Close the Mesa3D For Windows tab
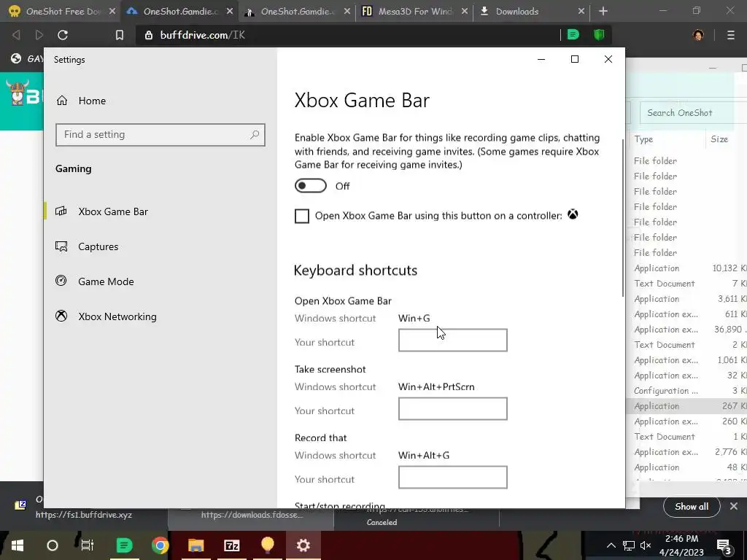This screenshot has width=747, height=560. click(x=465, y=12)
